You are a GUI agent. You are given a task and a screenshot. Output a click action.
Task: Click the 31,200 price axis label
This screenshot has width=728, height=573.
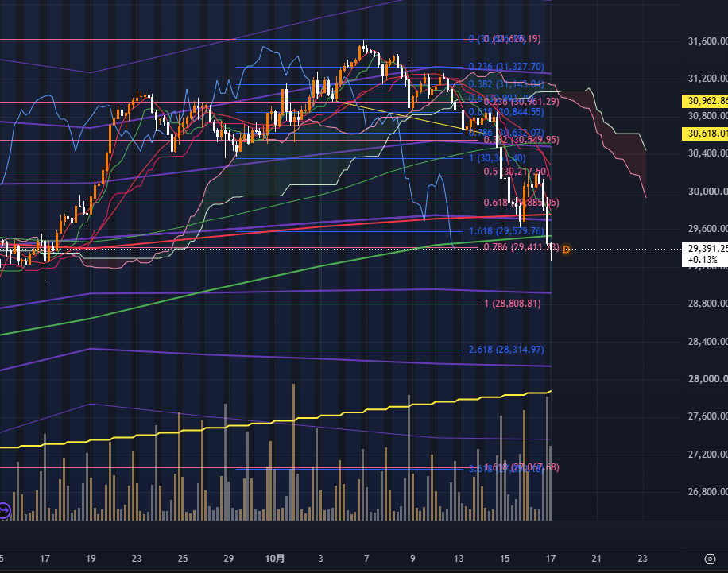[707, 79]
